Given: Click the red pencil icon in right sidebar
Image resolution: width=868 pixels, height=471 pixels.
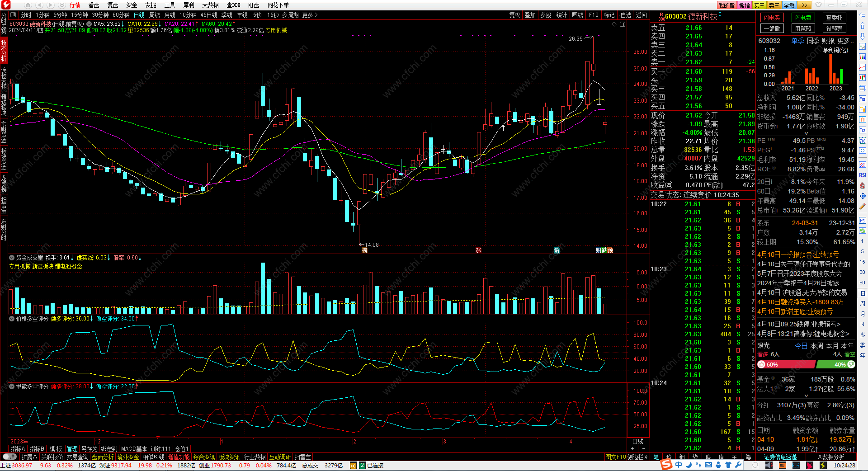Looking at the screenshot, I should tap(862, 207).
